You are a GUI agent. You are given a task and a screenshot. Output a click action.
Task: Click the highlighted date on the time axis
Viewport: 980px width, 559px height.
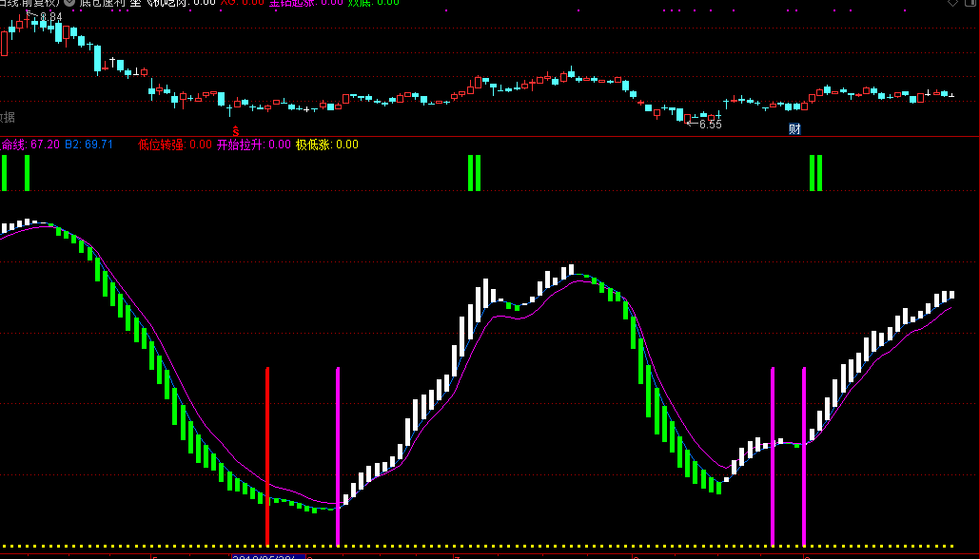pos(267,554)
